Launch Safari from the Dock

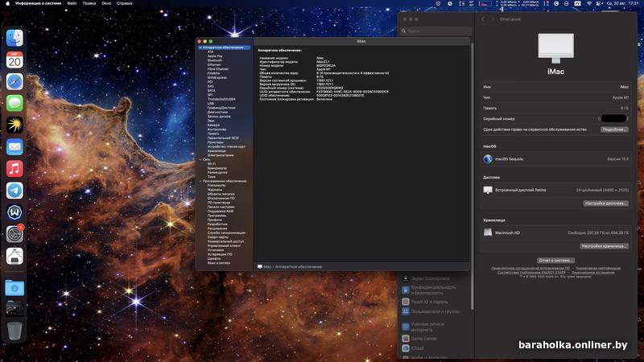coord(14,82)
